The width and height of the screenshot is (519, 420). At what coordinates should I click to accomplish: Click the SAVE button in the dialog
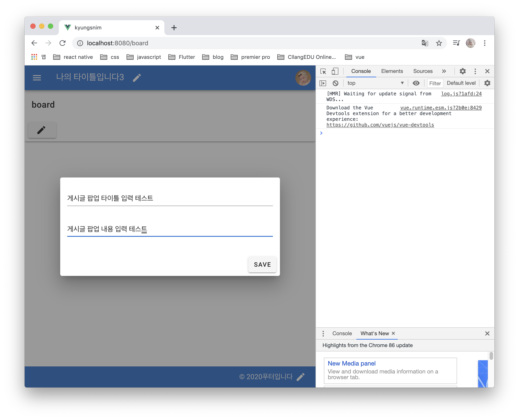(262, 264)
